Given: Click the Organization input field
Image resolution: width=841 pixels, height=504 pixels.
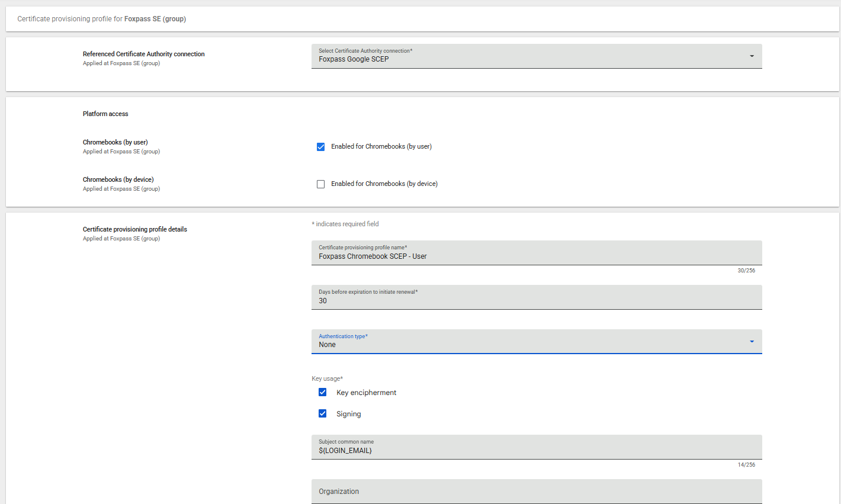Looking at the screenshot, I should [537, 492].
